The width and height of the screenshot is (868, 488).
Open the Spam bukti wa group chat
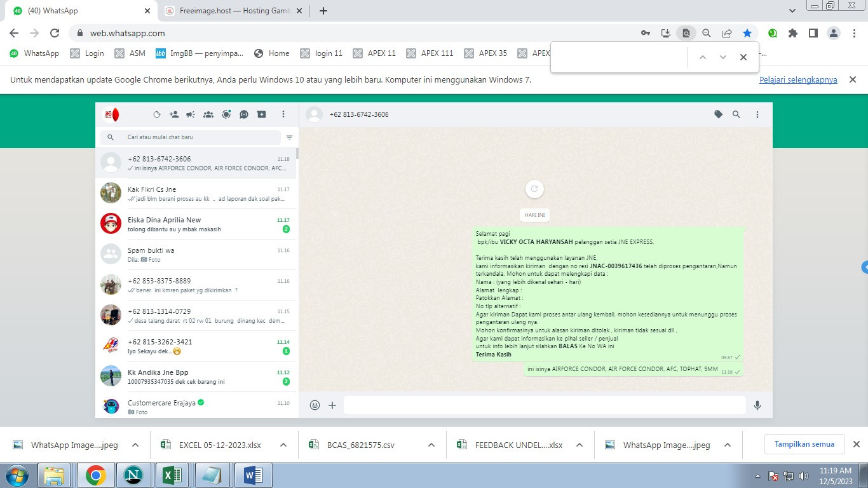196,255
